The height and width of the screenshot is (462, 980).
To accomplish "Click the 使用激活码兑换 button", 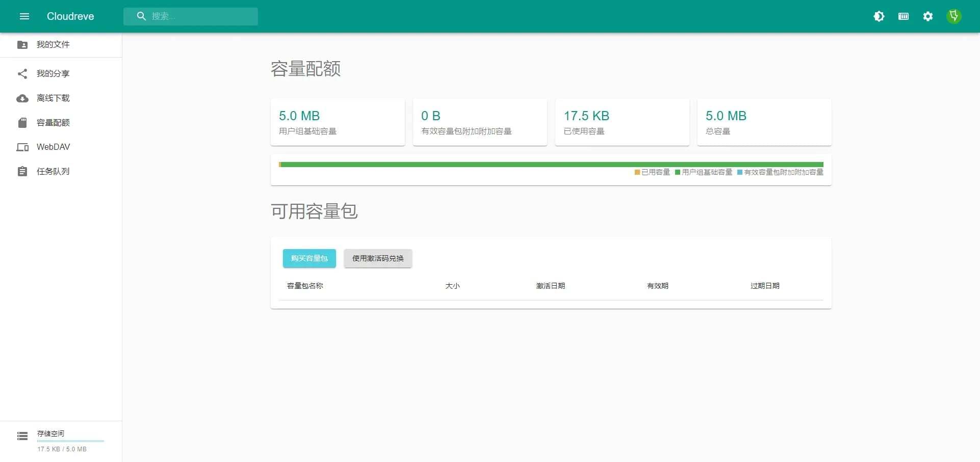I will 378,258.
